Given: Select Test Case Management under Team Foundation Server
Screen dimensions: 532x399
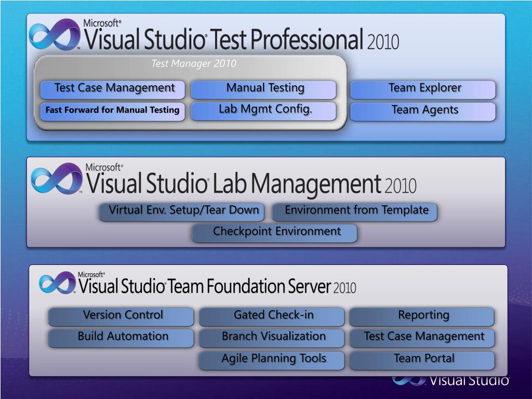Looking at the screenshot, I should point(422,338).
